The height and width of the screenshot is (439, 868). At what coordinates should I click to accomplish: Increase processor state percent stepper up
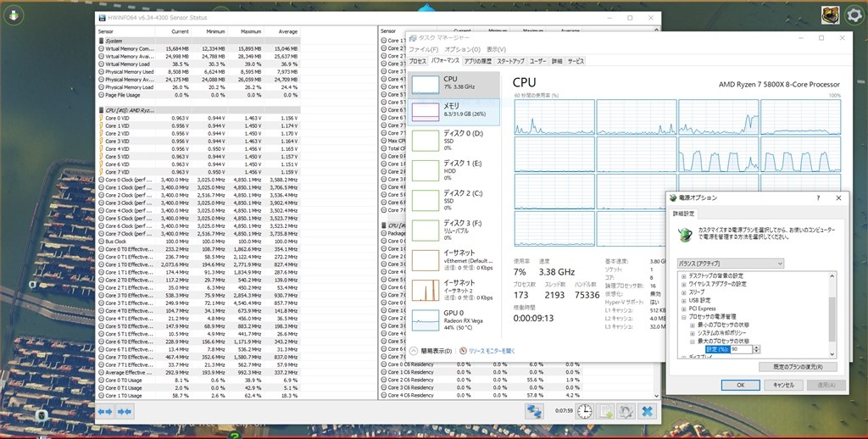point(757,347)
